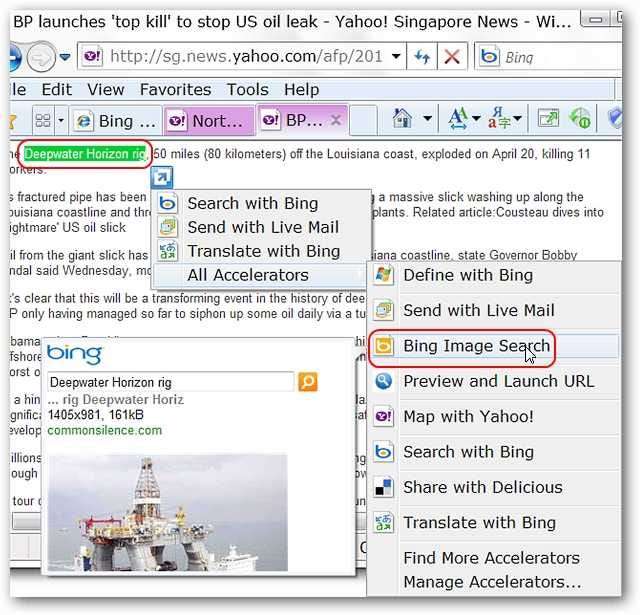Open the translation dropdown arrow
640x615 pixels.
517,119
